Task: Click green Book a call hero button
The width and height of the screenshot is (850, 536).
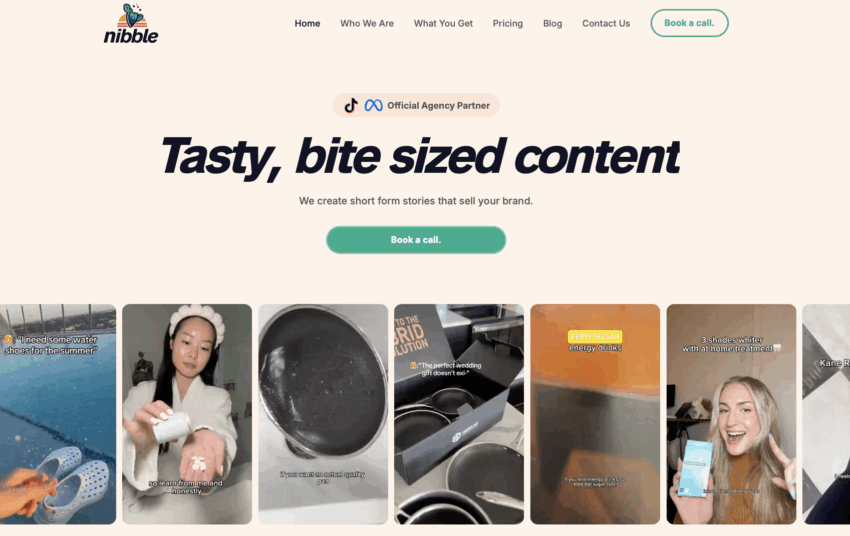Action: 416,240
